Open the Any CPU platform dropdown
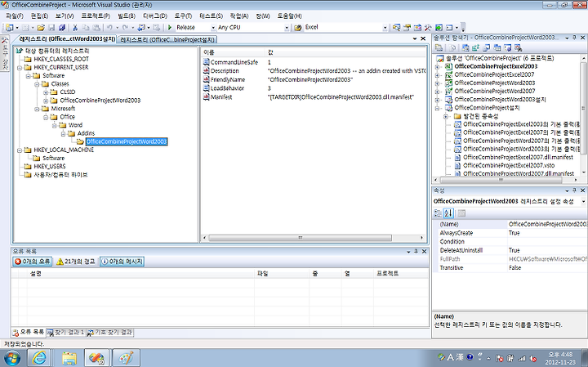588x367 pixels. click(x=287, y=28)
